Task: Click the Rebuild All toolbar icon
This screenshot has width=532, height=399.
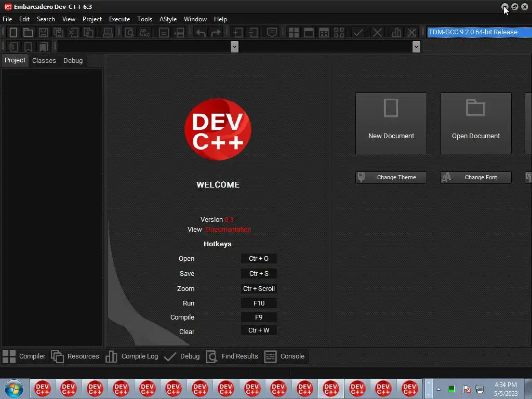Action: 339,33
